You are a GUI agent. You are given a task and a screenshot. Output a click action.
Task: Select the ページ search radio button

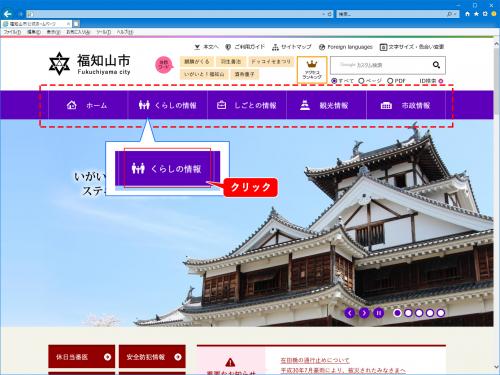pos(361,81)
